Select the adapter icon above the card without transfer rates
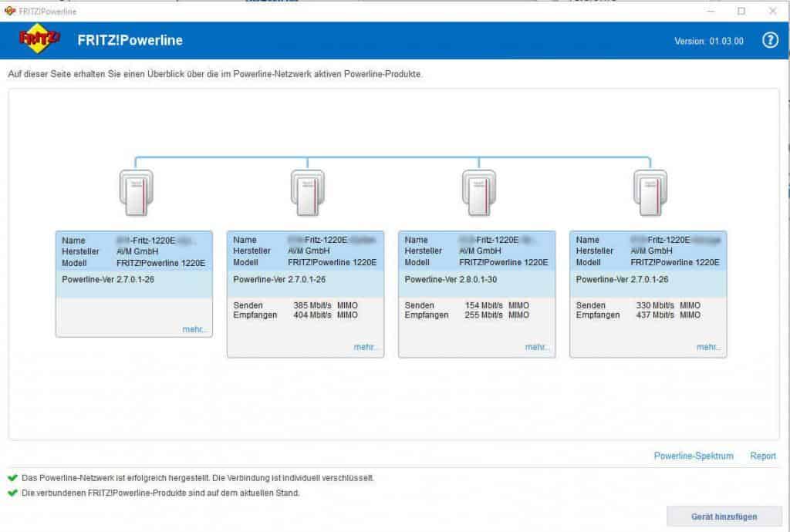The width and height of the screenshot is (790, 532). (x=136, y=193)
